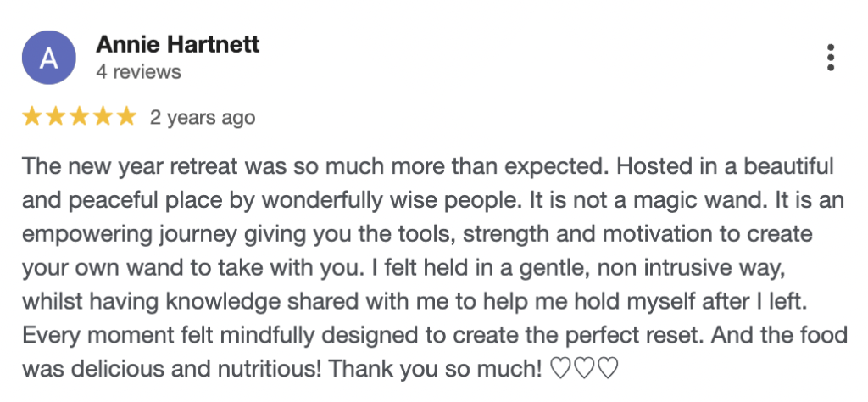Click the middle heart emoji in review
Screen dimensions: 868x402
click(x=585, y=369)
